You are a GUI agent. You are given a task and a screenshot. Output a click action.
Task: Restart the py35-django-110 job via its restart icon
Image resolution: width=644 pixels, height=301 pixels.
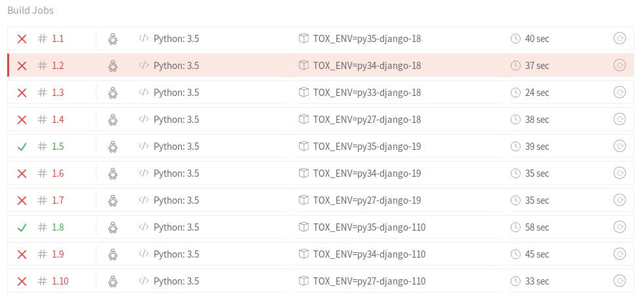[x=619, y=227]
